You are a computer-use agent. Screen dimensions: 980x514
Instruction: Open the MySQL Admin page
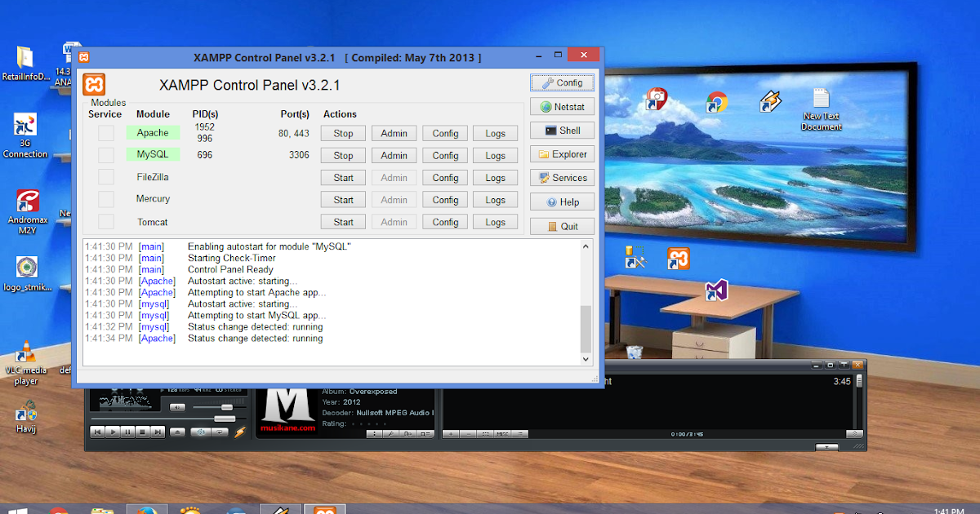click(x=394, y=154)
